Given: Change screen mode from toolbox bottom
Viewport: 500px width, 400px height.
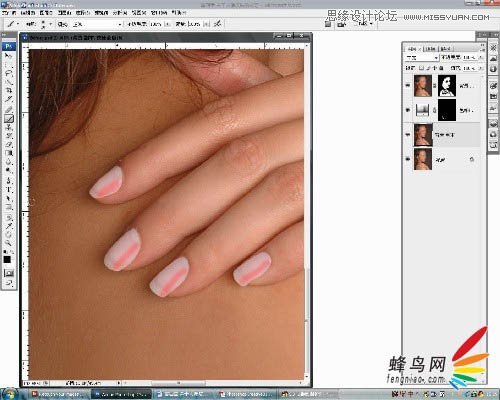Looking at the screenshot, I should point(8,283).
